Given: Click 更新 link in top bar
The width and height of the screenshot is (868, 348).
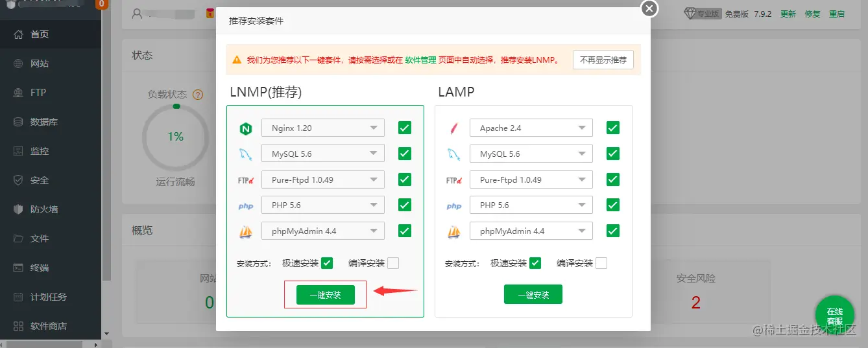Looking at the screenshot, I should click(x=788, y=14).
